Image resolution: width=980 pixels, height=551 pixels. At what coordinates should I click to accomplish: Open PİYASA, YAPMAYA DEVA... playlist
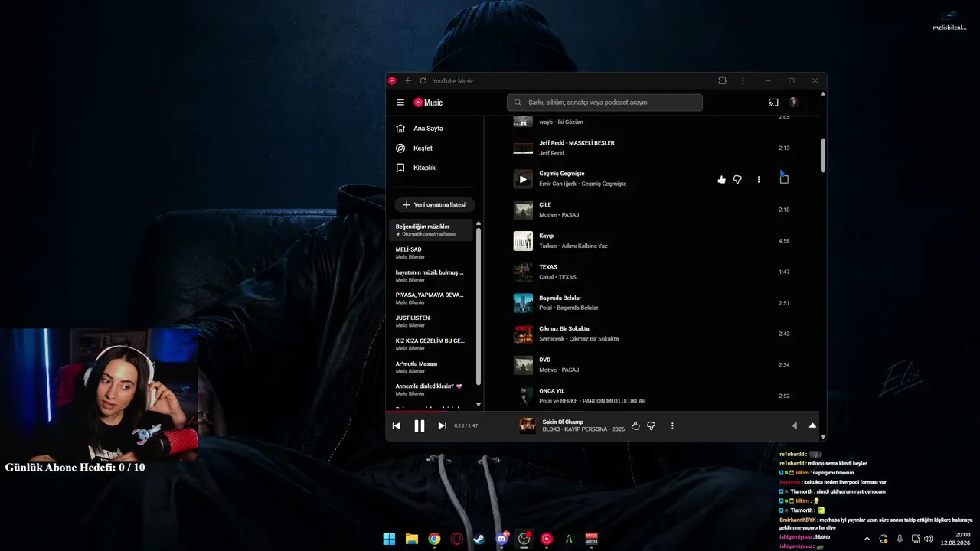tap(430, 298)
